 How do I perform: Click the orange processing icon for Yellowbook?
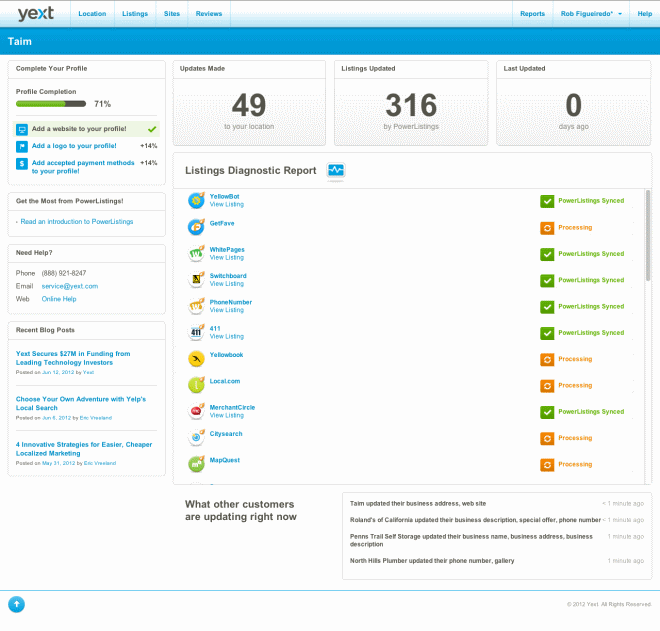click(x=547, y=359)
